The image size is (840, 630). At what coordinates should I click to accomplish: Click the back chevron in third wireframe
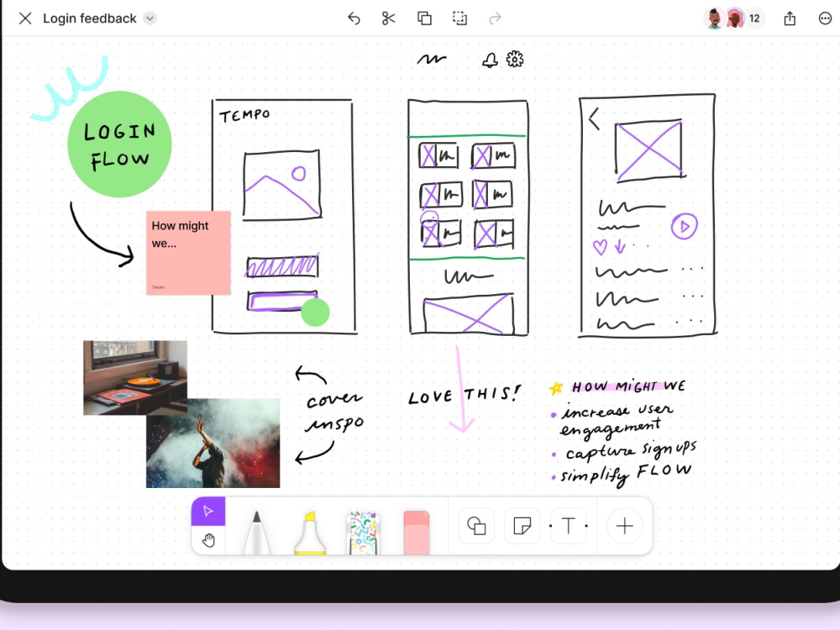[x=594, y=119]
